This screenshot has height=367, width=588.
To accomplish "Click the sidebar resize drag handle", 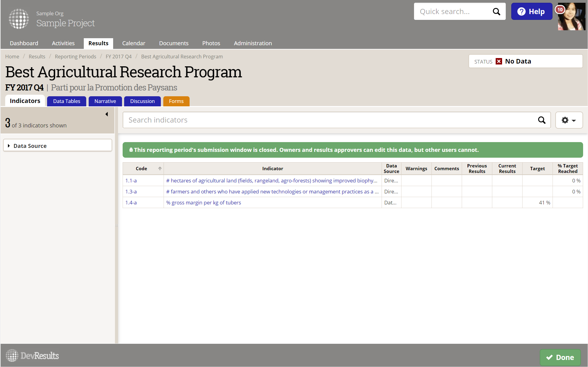I will pyautogui.click(x=116, y=226).
